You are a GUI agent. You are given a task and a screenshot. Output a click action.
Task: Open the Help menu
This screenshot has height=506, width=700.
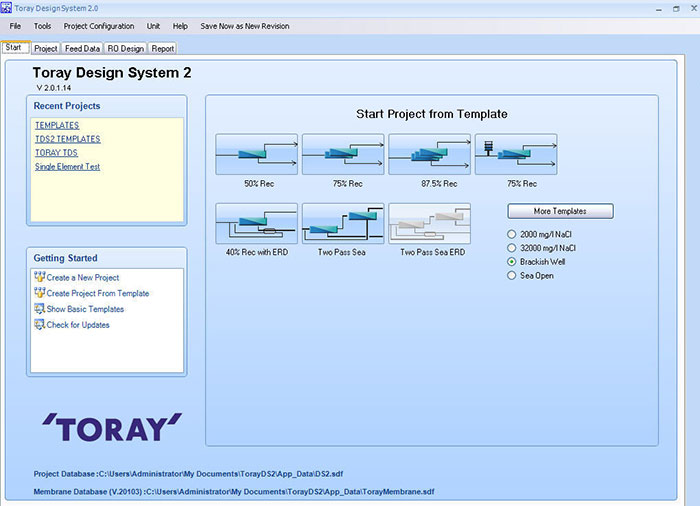(x=180, y=26)
